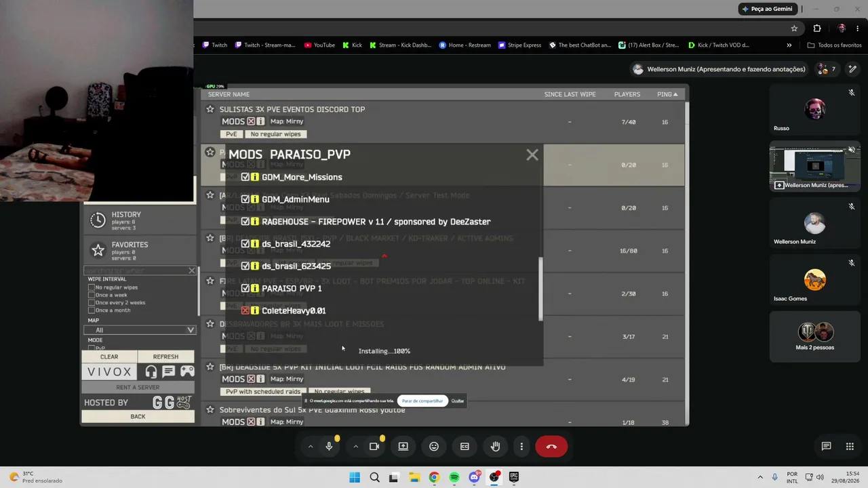Expand microphone audio settings chevron
Image resolution: width=868 pixels, height=488 pixels.
click(x=311, y=447)
